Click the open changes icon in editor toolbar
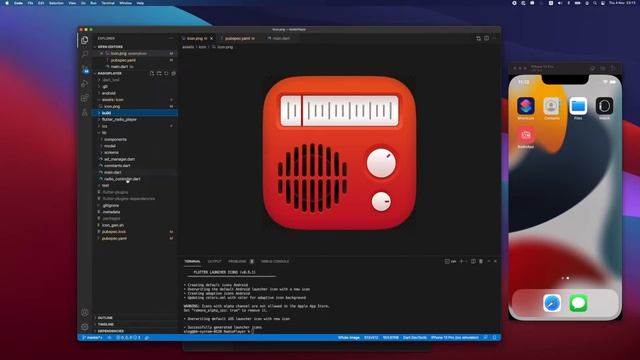 coord(478,38)
